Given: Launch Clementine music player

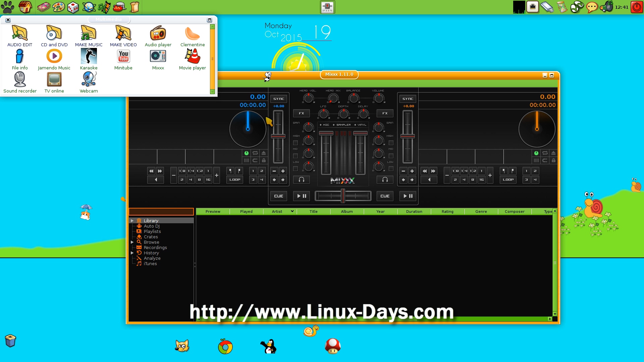Looking at the screenshot, I should pyautogui.click(x=193, y=36).
